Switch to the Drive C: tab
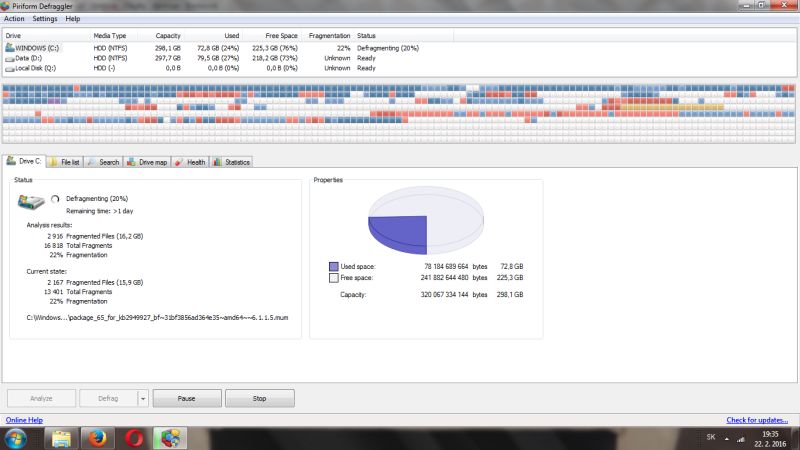This screenshot has width=800, height=450. (x=24, y=161)
